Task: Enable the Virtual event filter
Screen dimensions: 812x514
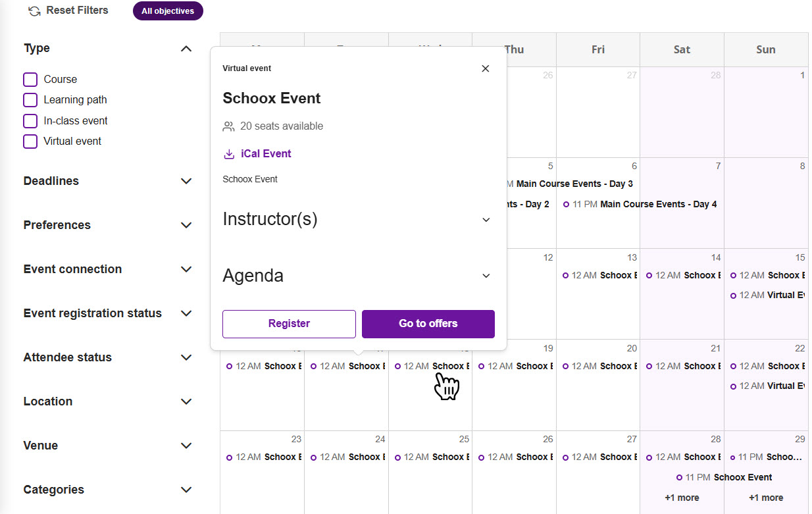Action: [x=30, y=141]
